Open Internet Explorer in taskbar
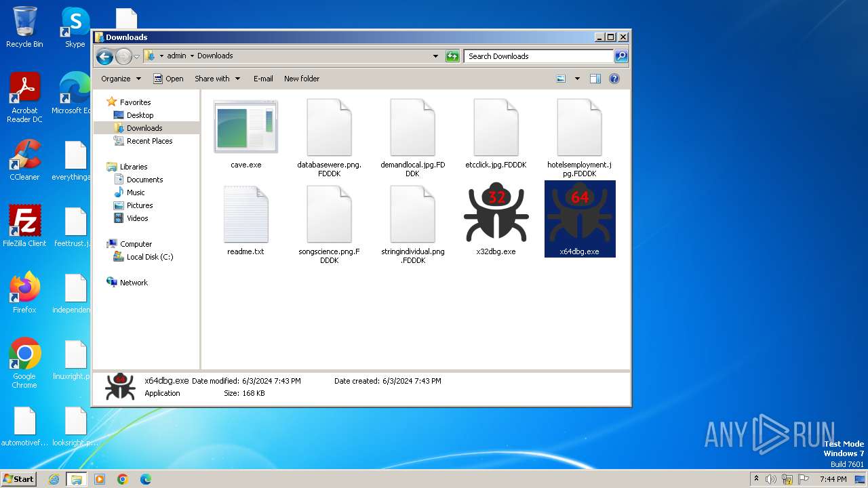868x488 pixels. point(54,479)
